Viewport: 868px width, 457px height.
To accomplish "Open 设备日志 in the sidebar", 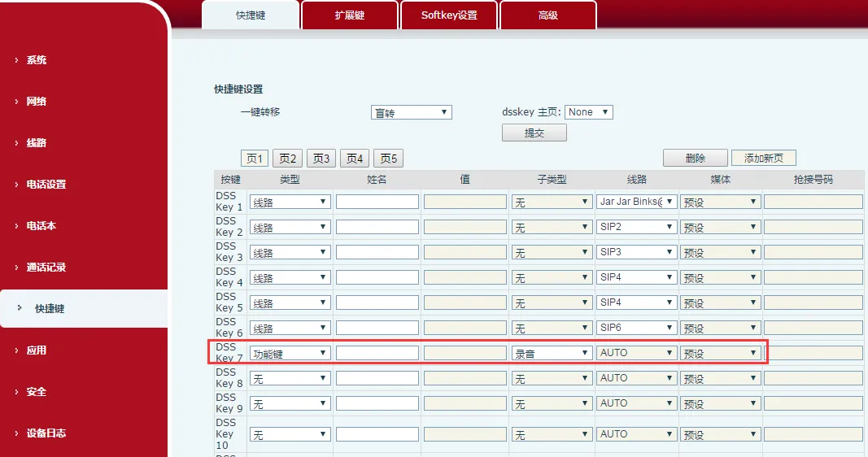I will click(x=46, y=433).
